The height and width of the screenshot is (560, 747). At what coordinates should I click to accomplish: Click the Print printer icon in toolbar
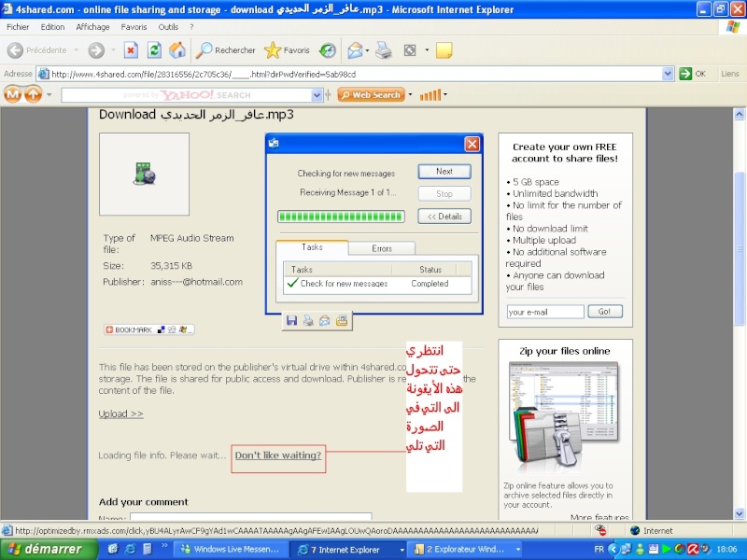coord(384,50)
